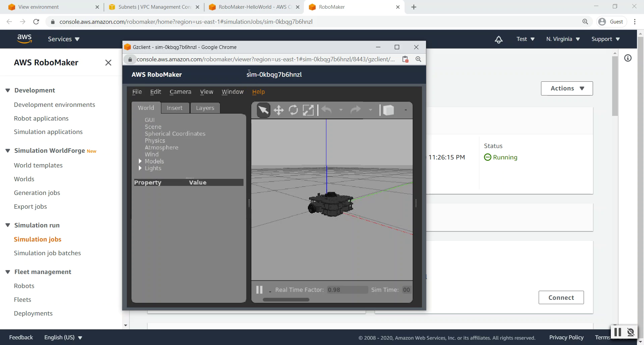Image resolution: width=644 pixels, height=345 pixels.
Task: Click the undo arrow in Gazebo toolbar
Action: 327,110
